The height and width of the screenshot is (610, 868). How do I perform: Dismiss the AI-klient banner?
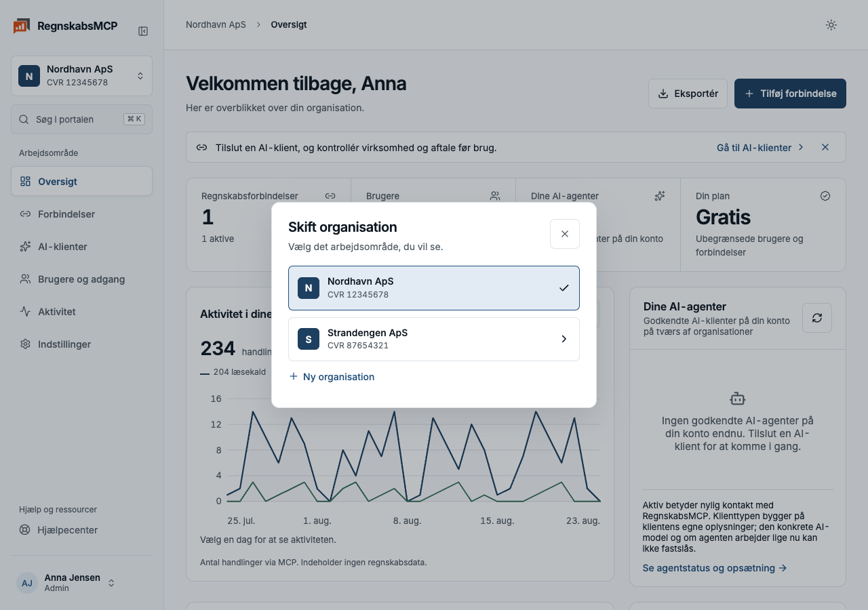(x=825, y=147)
